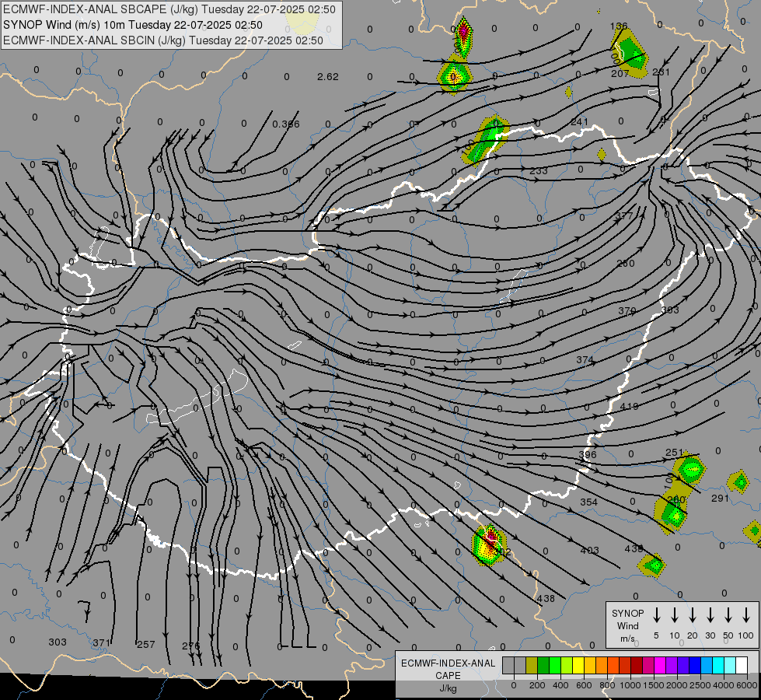Pick the white 6000 J/kg swatch

(x=741, y=666)
